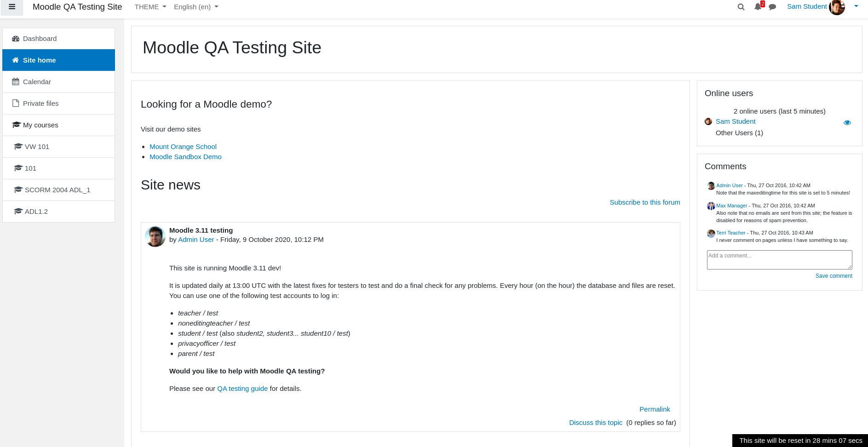Image resolution: width=868 pixels, height=447 pixels.
Task: Click the 'Moodle 3.11 testing' post title
Action: pyautogui.click(x=201, y=230)
